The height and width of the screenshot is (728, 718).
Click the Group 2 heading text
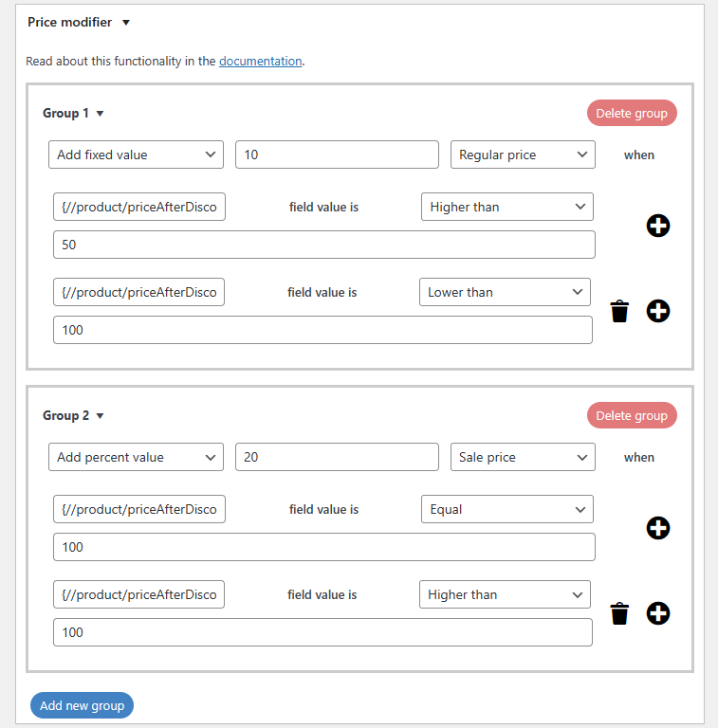click(x=66, y=415)
